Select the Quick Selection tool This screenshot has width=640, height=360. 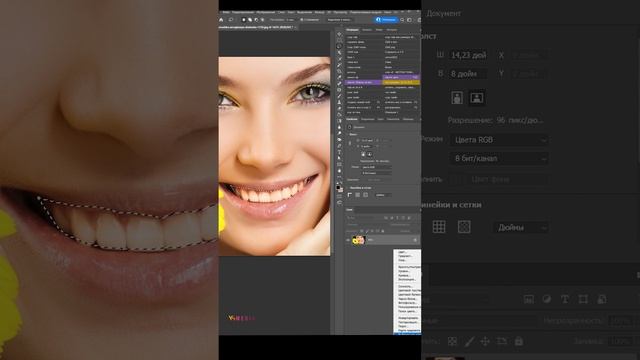click(339, 53)
